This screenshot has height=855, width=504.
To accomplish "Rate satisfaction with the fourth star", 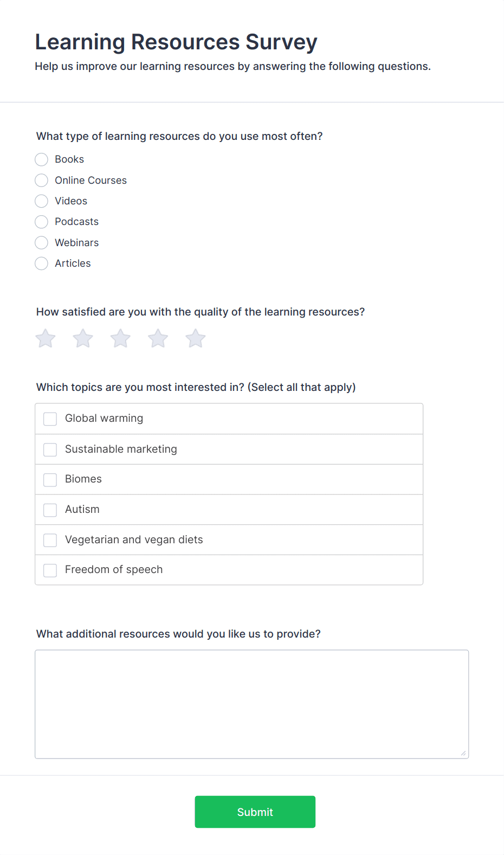I will (x=158, y=338).
